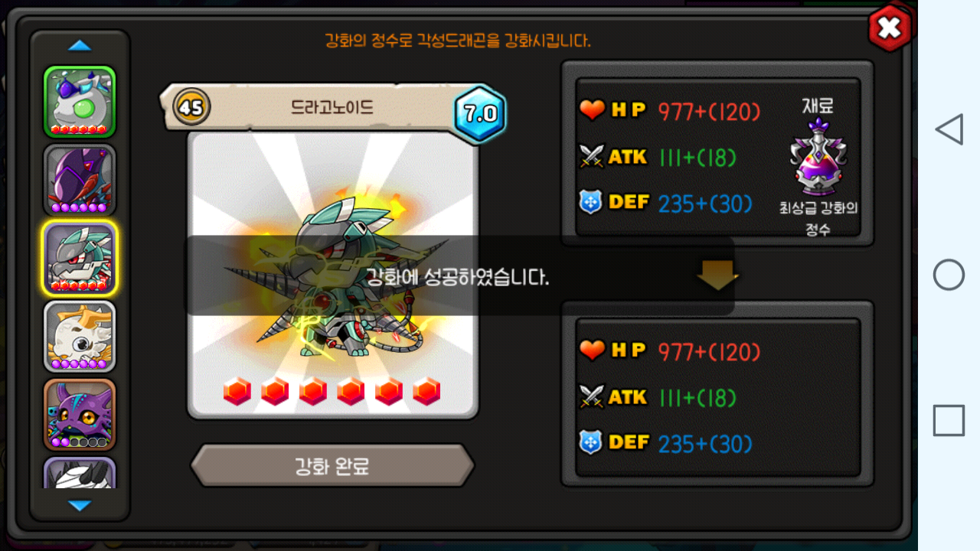The image size is (980, 551).
Task: Tap the crossed swords ATK icon in top stats
Action: 592,157
